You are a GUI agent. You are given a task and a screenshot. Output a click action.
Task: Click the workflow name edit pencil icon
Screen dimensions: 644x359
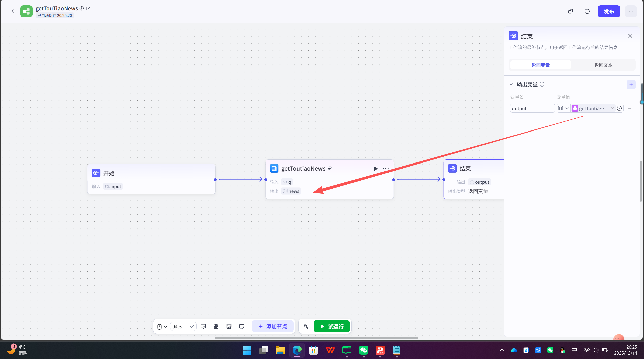pos(88,8)
